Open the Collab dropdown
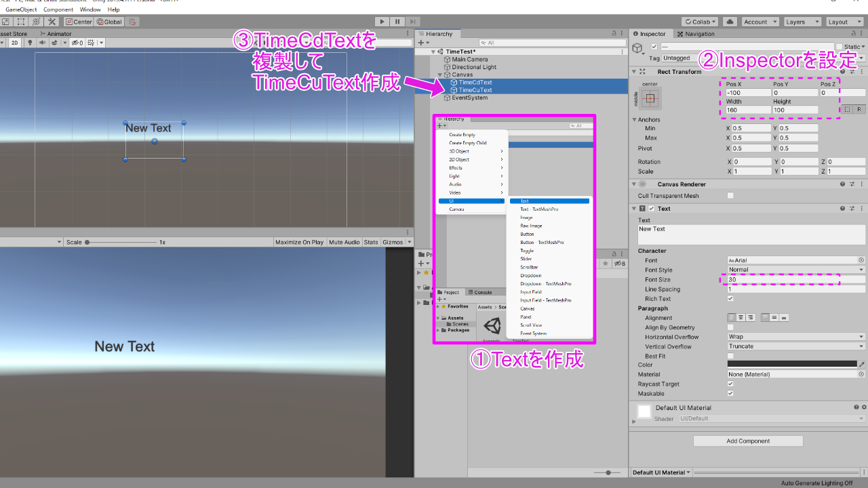868x488 pixels. (x=700, y=22)
